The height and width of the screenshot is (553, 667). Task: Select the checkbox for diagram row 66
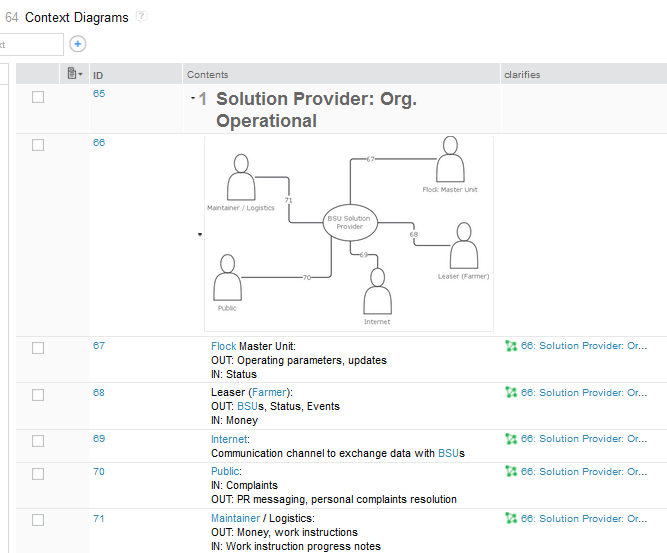38,145
